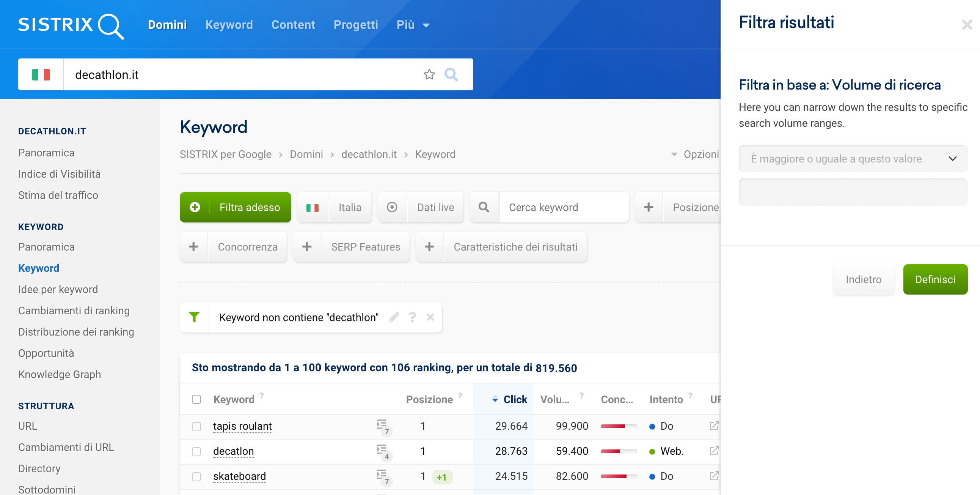
Task: Check the skateboard row checkbox
Action: coord(196,477)
